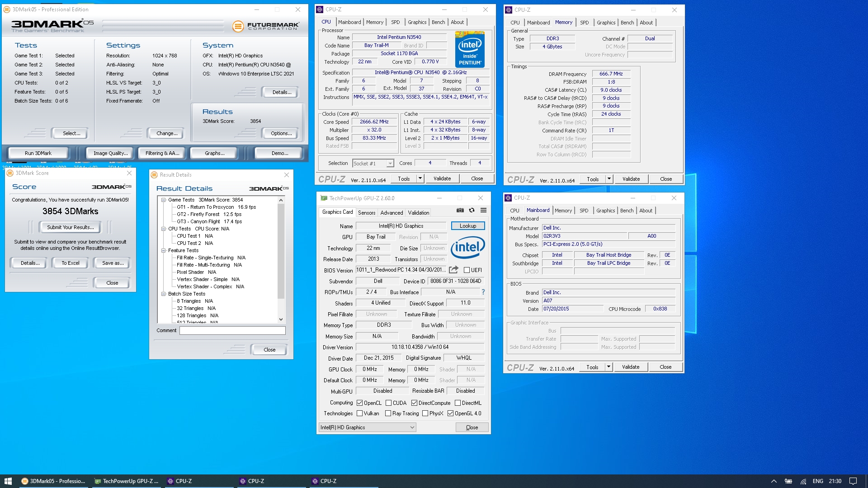Collapse the Feature Tests tree node
Viewport: 868px width, 488px height.
164,250
